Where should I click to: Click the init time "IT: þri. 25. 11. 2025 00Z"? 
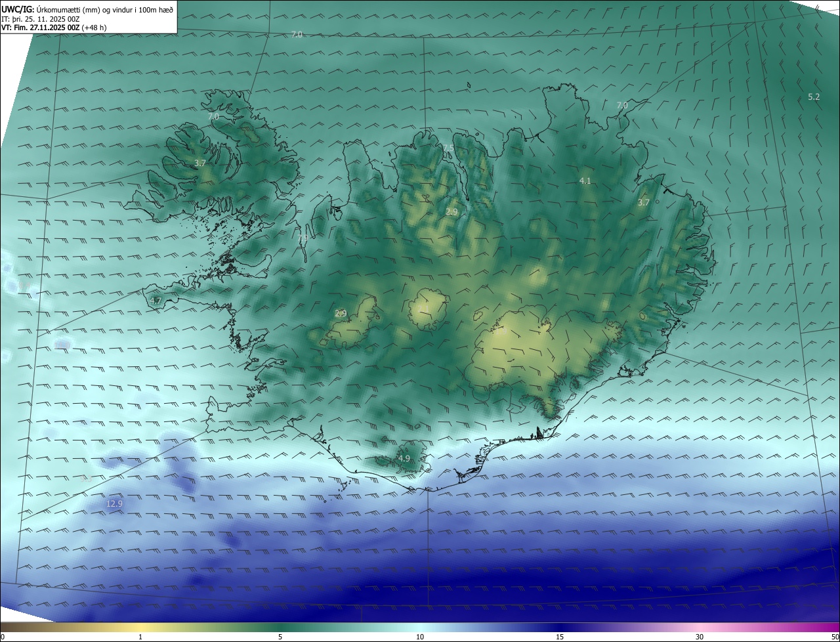[x=41, y=19]
